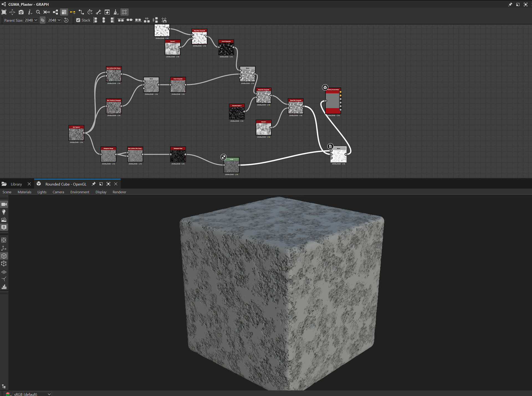Toggle the parent size ratio lock link

coord(42,20)
